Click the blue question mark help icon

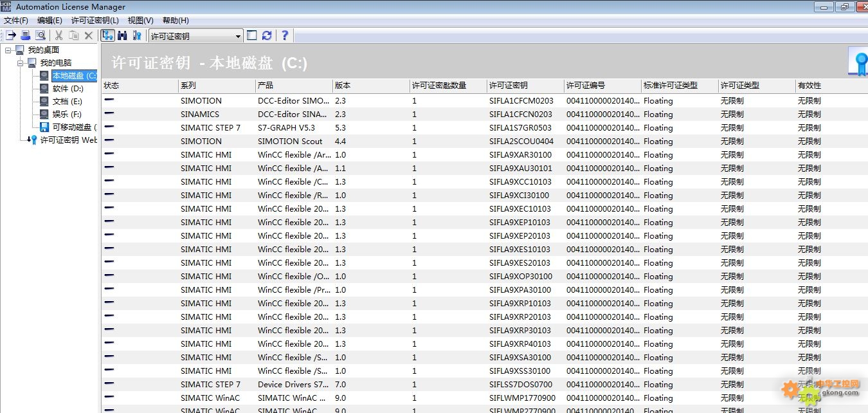pos(285,35)
